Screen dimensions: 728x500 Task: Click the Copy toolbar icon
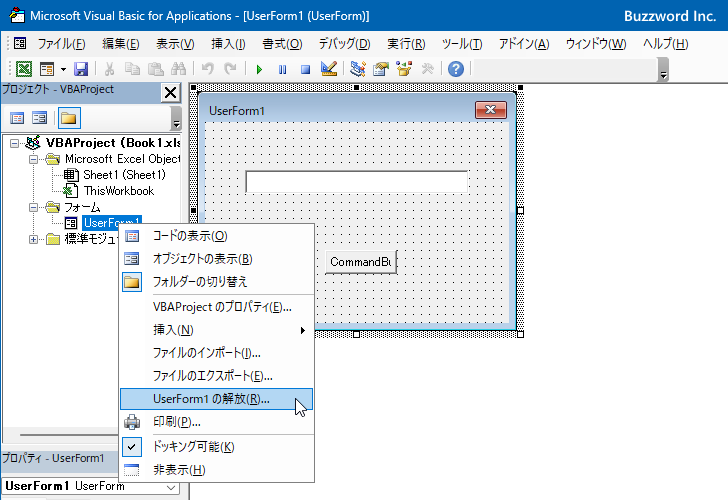click(132, 69)
